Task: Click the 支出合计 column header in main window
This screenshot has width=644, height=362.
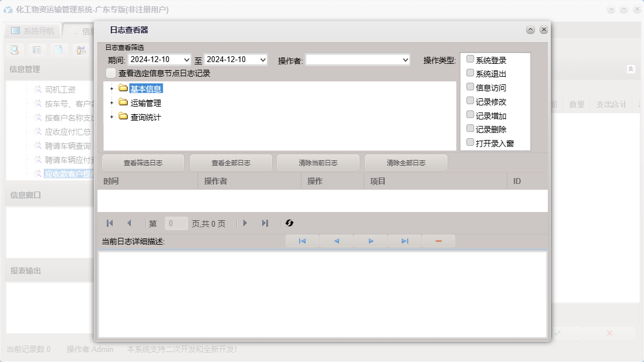Action: tap(611, 104)
